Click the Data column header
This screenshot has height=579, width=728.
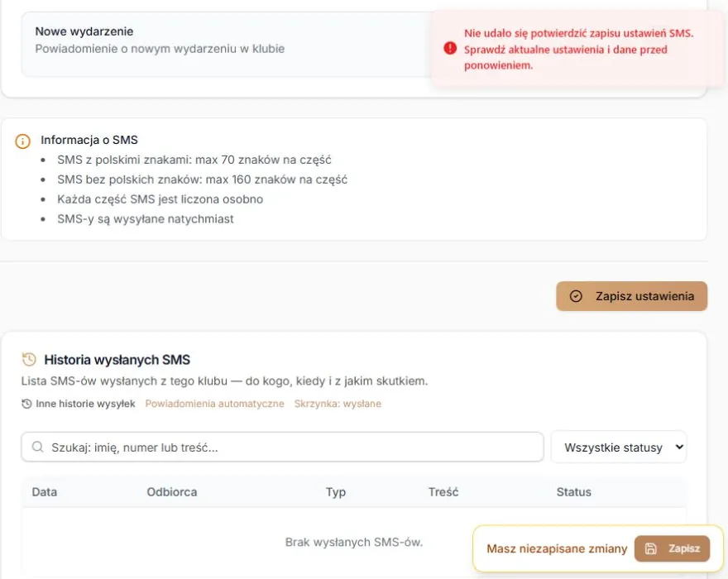click(45, 491)
